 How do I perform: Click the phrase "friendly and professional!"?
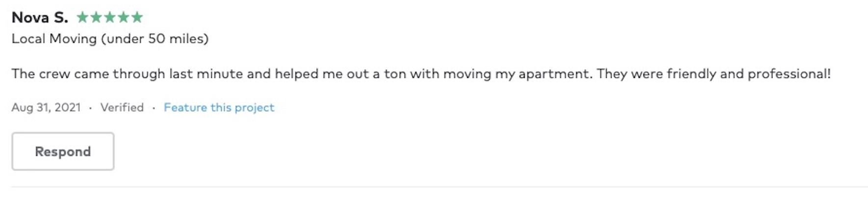coord(749,74)
